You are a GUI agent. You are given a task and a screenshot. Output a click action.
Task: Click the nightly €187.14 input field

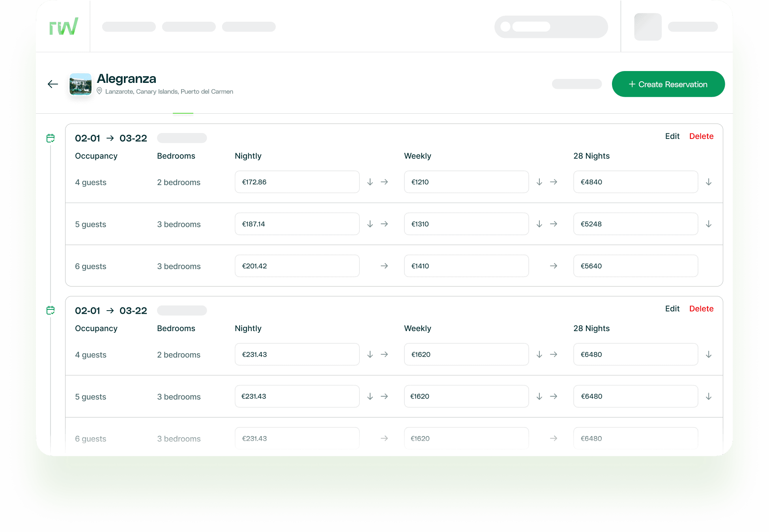click(297, 224)
